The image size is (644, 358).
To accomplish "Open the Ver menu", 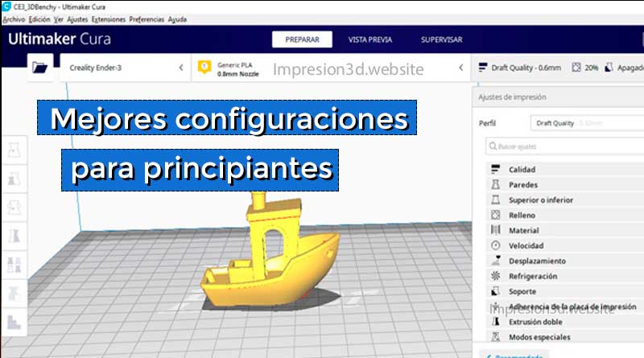I will click(x=58, y=19).
